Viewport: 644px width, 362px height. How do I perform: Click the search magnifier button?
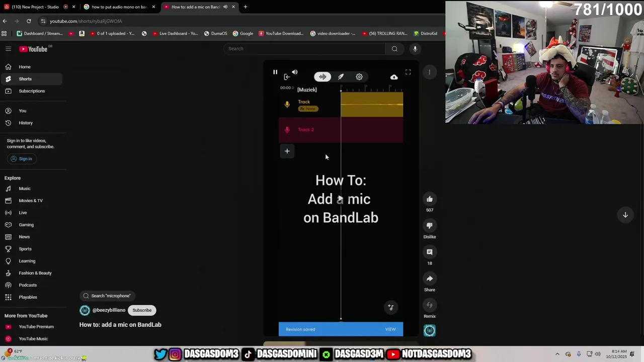coord(394,49)
